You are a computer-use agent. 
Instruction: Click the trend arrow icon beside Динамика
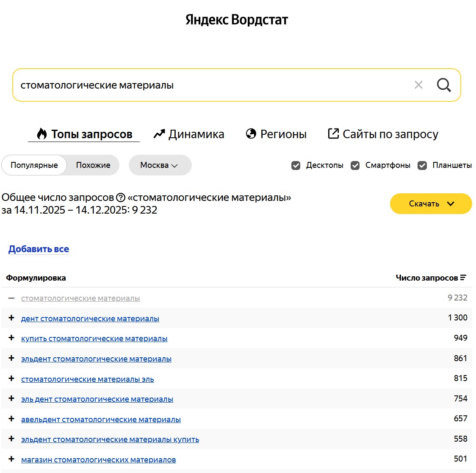coord(158,134)
